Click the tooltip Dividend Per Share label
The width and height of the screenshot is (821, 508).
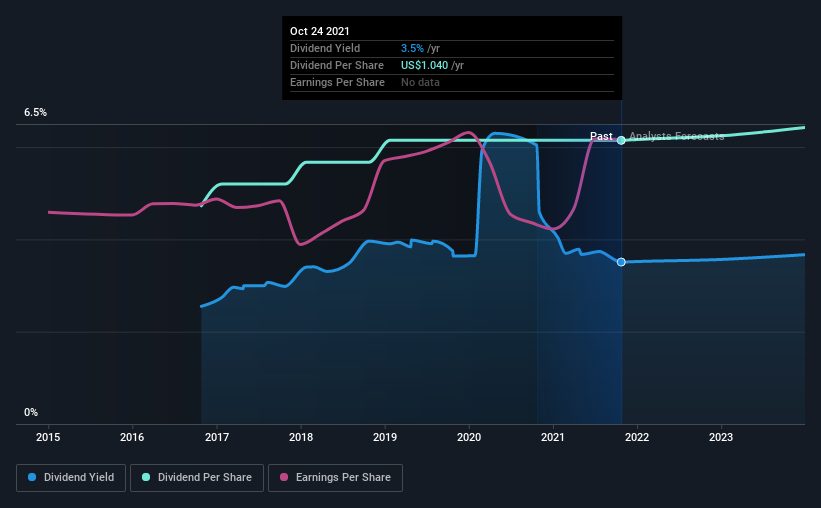tap(337, 65)
